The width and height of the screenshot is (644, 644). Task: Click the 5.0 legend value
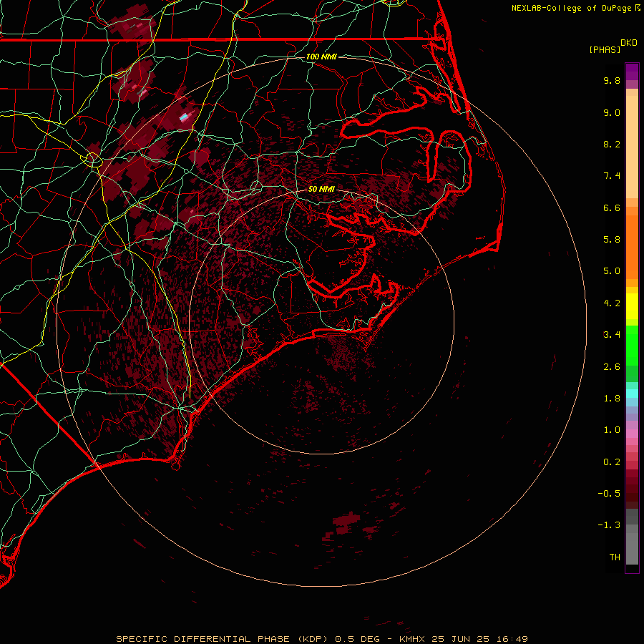pyautogui.click(x=612, y=271)
